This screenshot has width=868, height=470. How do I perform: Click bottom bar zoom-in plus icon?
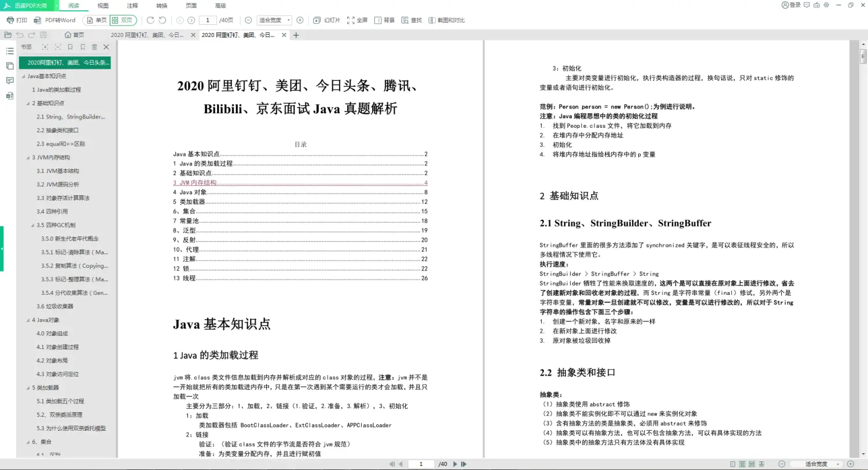click(851, 464)
